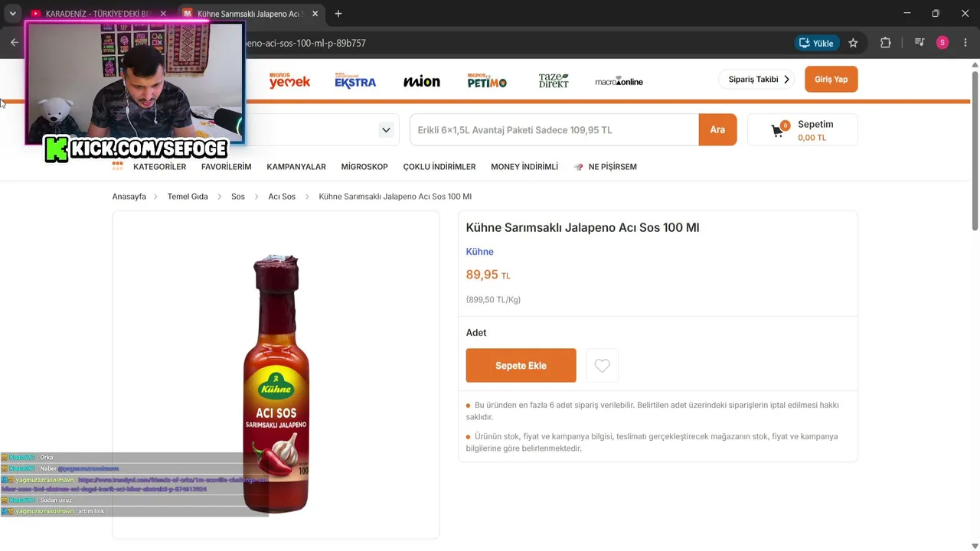Open the Migros Petimo logo link
Screen dimensions: 980x551
coord(487,80)
